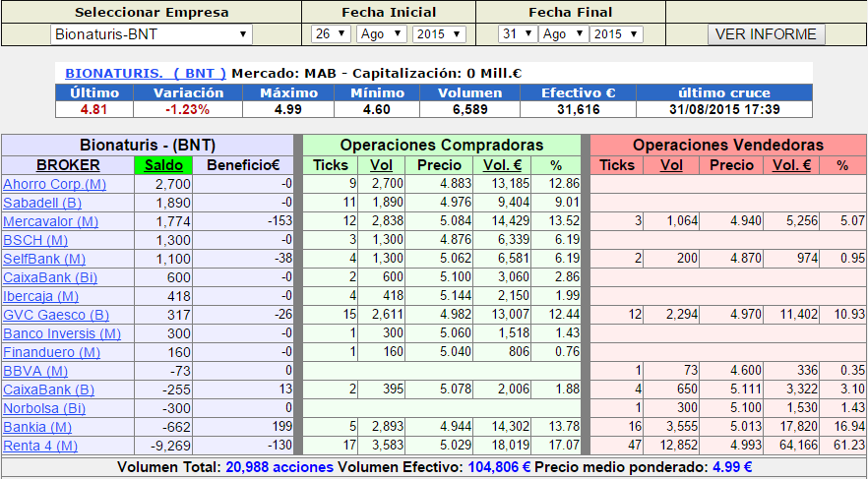Click the Bankia (M) broker link
Screen dimensions: 868x479
(x=37, y=427)
